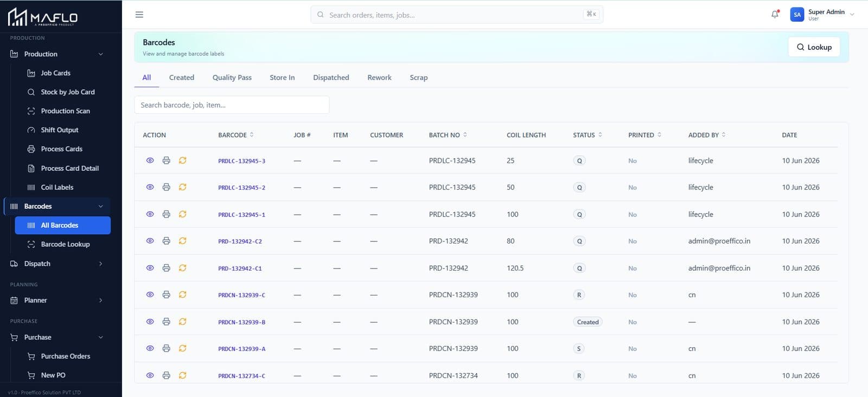Screen dimensions: 868x397
Task: Open barcode link PRDCN-132939-B
Action: pyautogui.click(x=241, y=322)
